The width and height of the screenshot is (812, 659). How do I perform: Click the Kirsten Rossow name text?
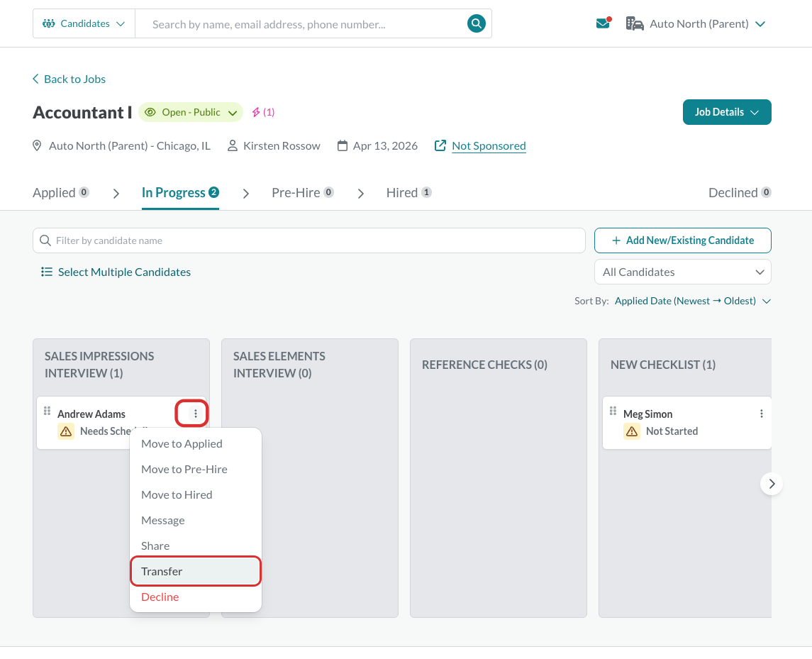(282, 145)
